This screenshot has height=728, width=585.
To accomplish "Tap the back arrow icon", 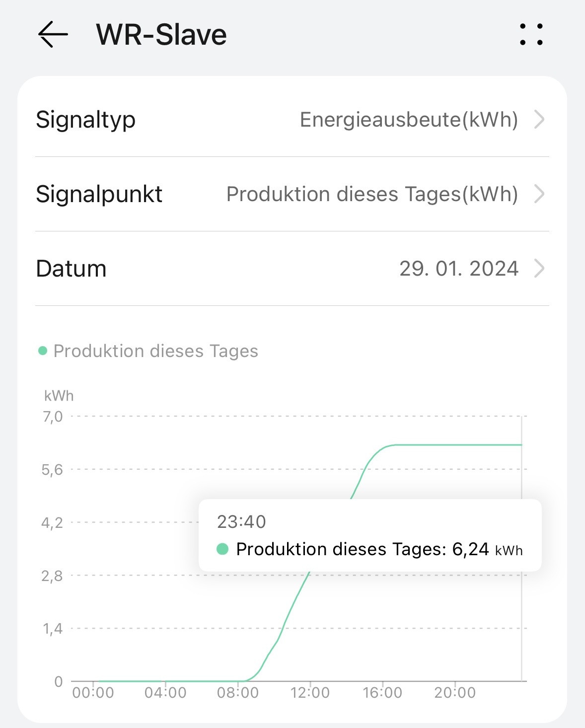I will (x=53, y=35).
